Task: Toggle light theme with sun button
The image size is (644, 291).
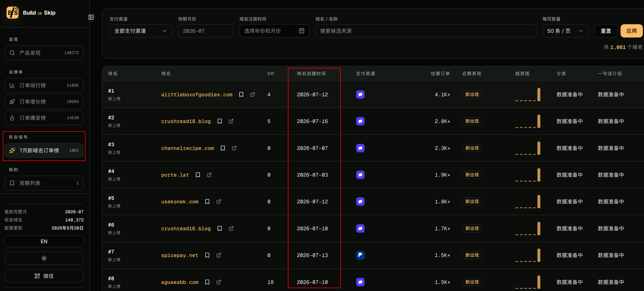Action: pyautogui.click(x=44, y=258)
